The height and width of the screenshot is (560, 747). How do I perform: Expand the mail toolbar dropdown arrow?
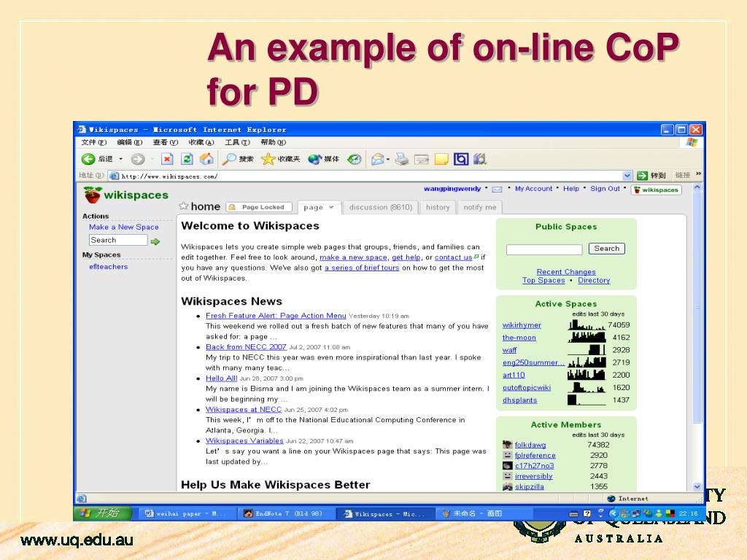pos(388,159)
